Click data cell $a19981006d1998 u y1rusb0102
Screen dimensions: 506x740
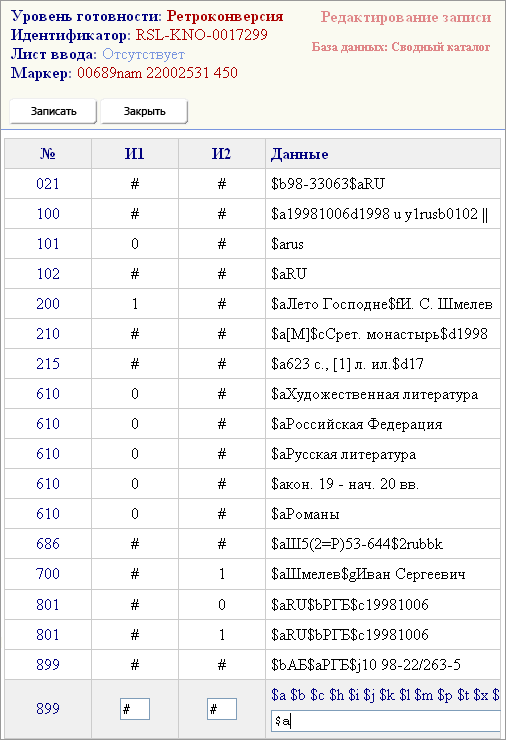(383, 213)
